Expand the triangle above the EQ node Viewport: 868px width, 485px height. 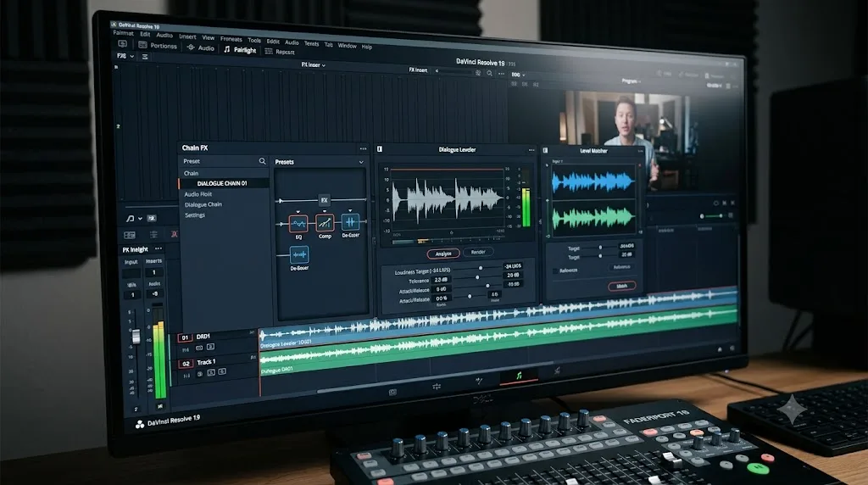298,212
